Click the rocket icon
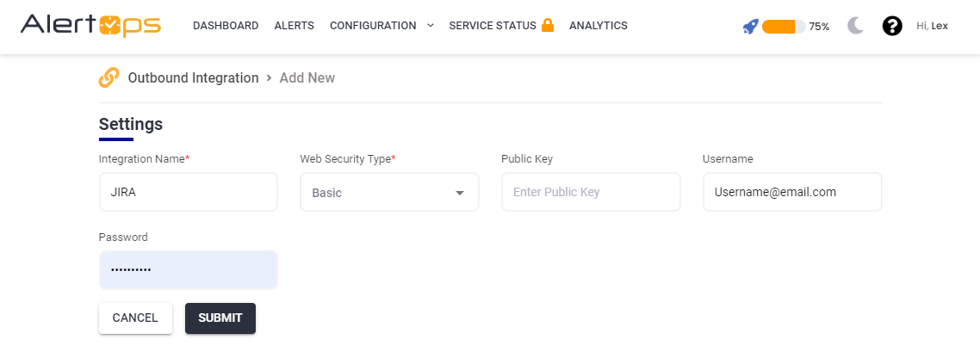The height and width of the screenshot is (358, 980). 750,27
